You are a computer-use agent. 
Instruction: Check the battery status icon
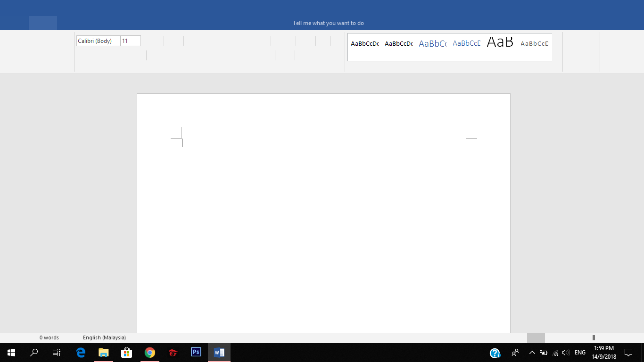click(544, 352)
